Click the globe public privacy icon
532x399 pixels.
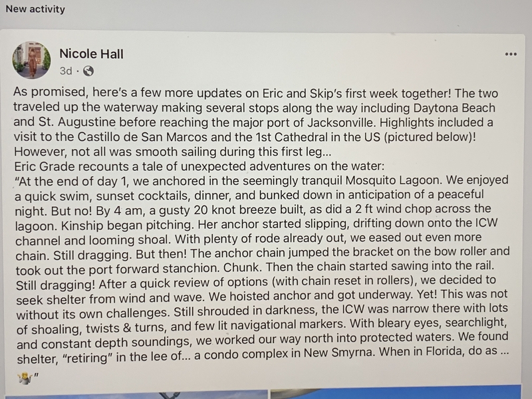[88, 70]
